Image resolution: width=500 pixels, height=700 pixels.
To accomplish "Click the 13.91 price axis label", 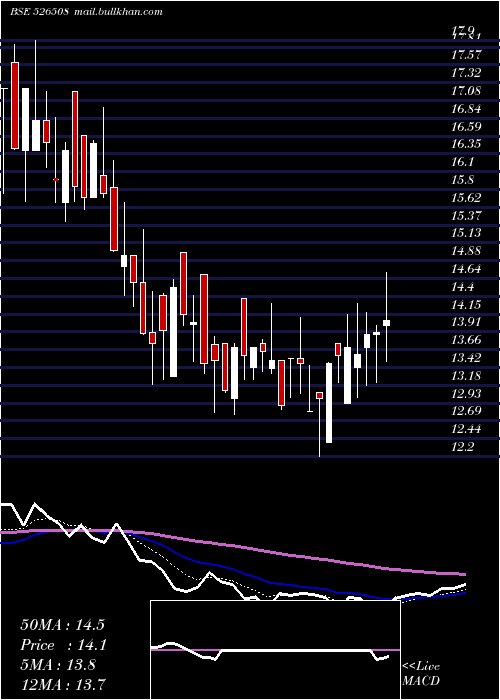I will tap(466, 322).
